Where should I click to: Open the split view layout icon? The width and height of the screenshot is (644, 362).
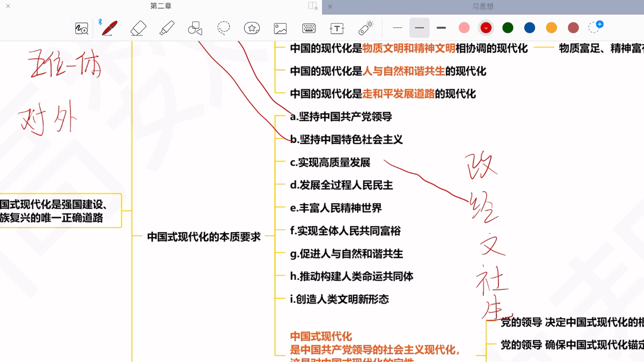[x=313, y=6]
